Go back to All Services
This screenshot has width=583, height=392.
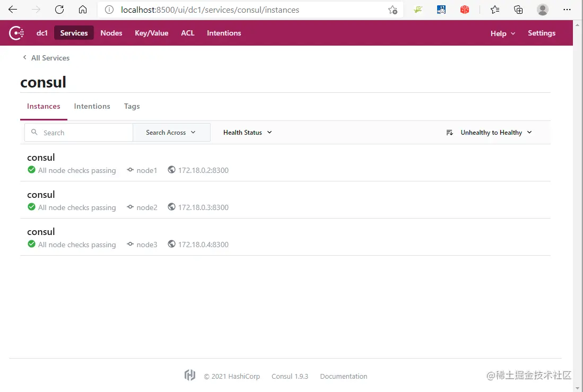(46, 58)
